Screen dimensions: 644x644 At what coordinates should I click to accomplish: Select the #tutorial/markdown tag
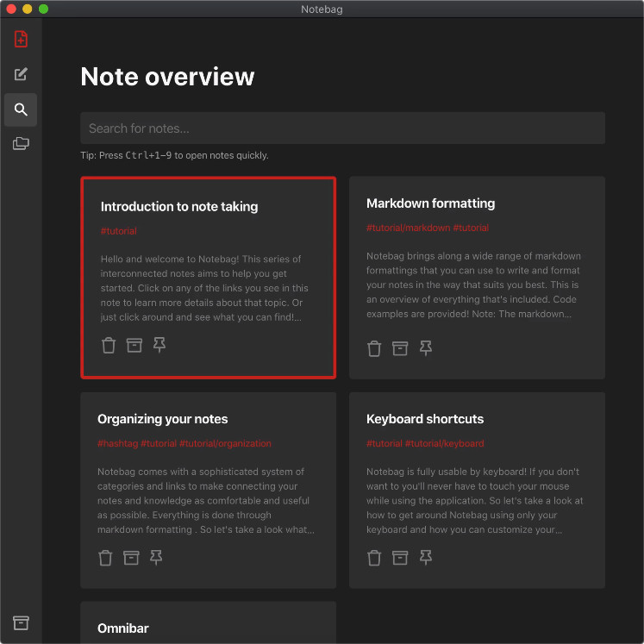coord(408,228)
